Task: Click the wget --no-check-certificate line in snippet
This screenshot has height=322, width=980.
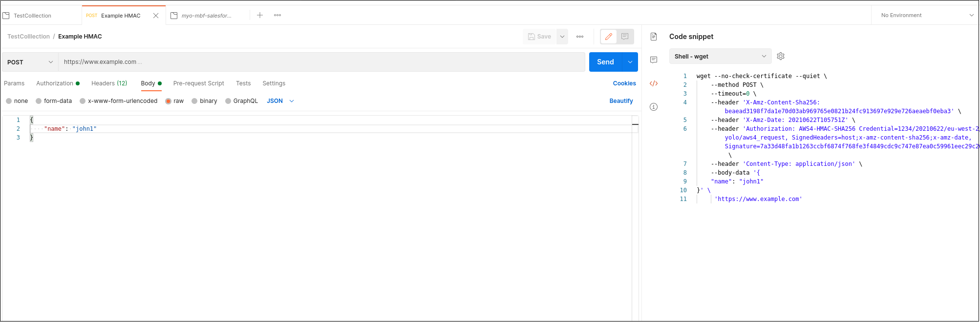Action: coord(762,76)
